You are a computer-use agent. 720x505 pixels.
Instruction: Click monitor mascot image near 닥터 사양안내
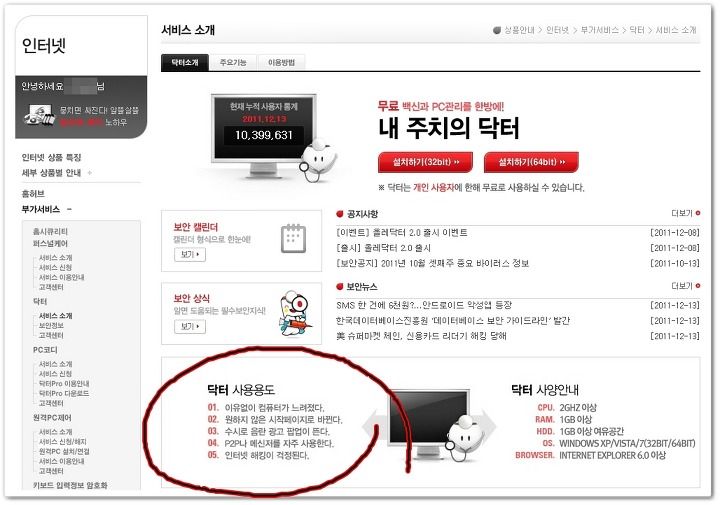pos(429,424)
